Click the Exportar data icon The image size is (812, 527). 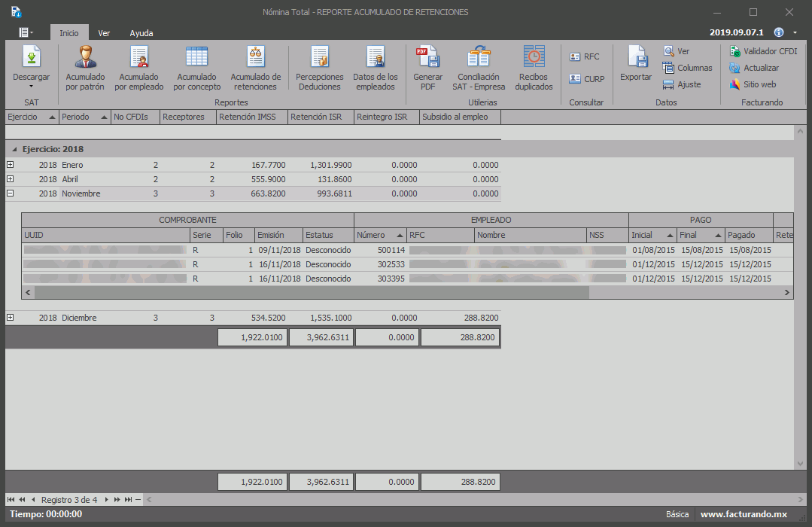[x=636, y=59]
